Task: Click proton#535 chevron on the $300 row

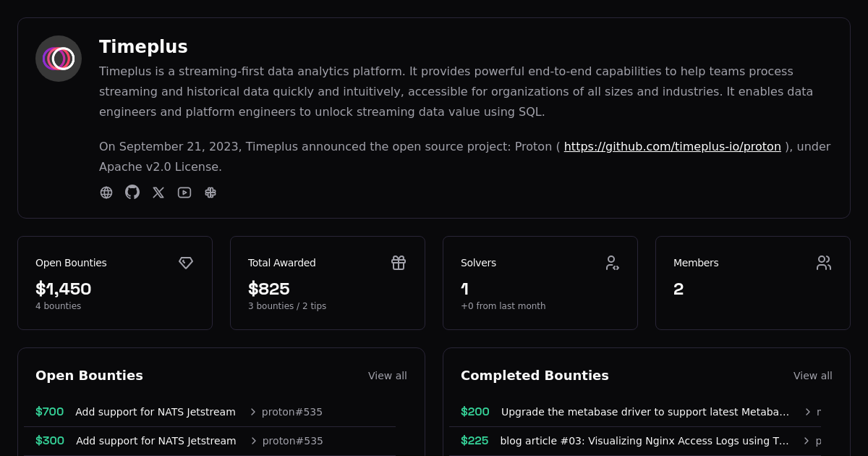Action: tap(254, 441)
